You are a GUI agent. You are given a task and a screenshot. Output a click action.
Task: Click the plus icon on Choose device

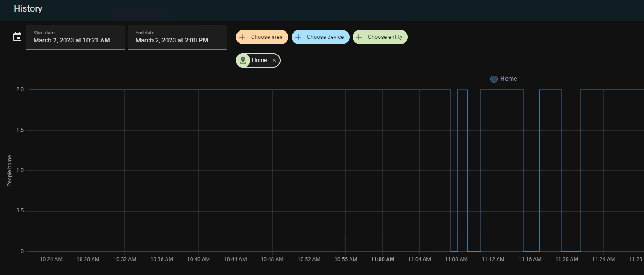(x=298, y=37)
